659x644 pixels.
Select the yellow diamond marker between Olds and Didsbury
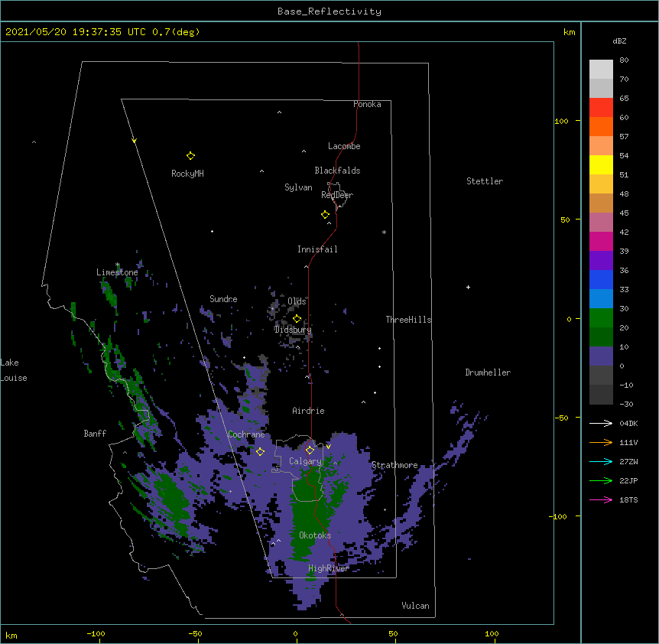(297, 319)
